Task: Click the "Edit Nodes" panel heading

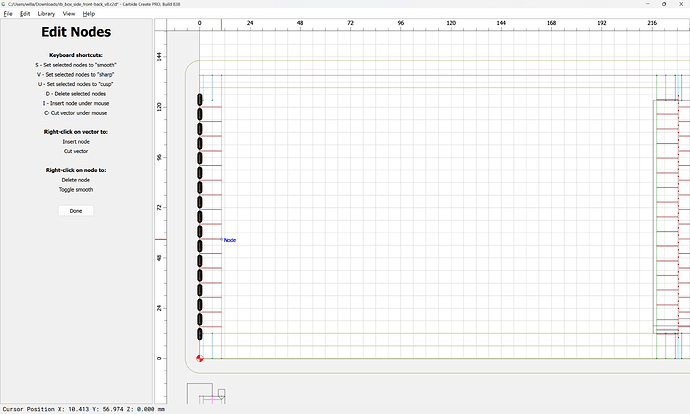Action: point(76,33)
